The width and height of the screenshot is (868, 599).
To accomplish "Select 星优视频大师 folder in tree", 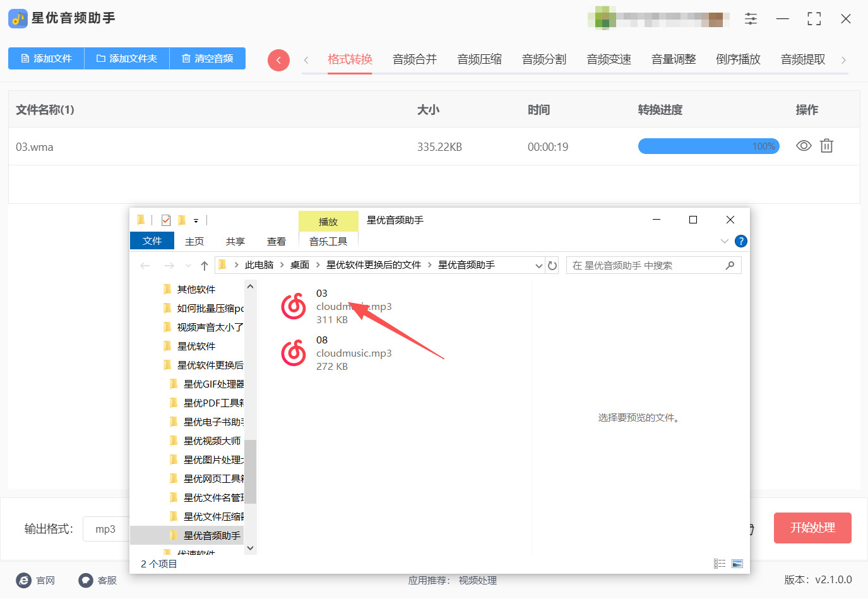I will (211, 441).
